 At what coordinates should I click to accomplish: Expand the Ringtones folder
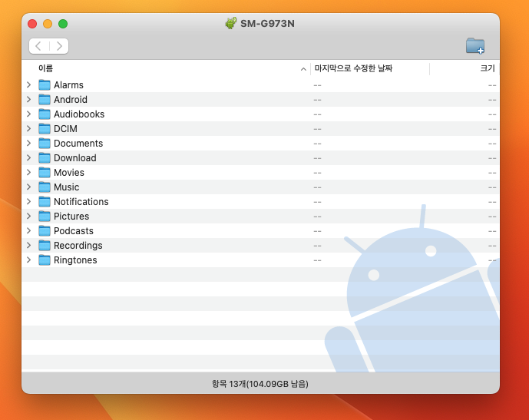click(29, 260)
